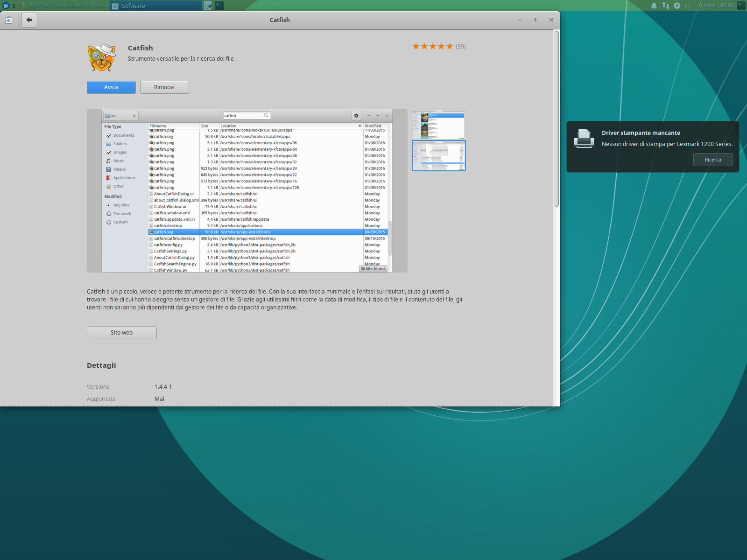Click Rimuovi to uninstall Catfish

click(164, 87)
